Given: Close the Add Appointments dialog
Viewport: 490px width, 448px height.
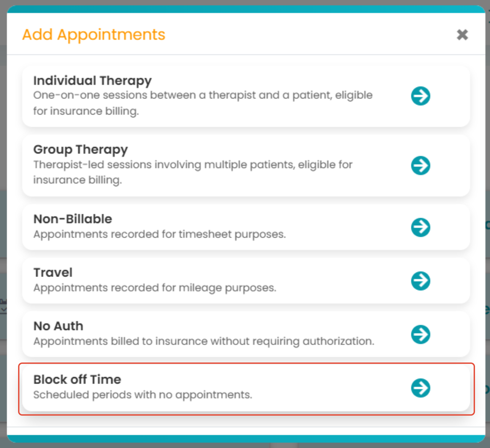Looking at the screenshot, I should (x=462, y=34).
